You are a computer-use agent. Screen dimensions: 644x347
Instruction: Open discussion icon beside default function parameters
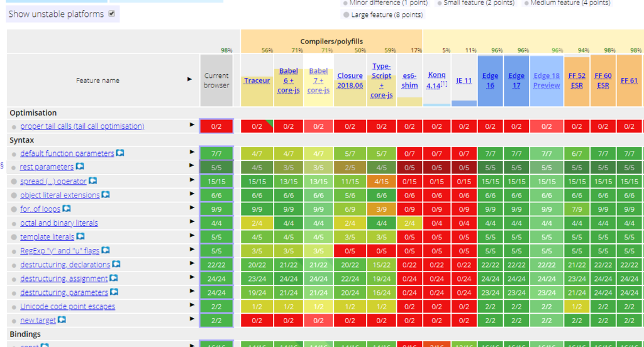(x=120, y=153)
